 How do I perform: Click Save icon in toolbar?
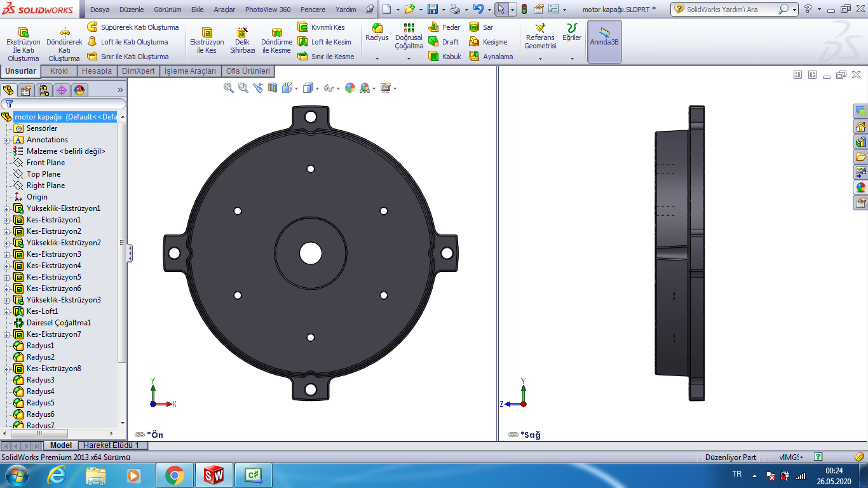433,10
